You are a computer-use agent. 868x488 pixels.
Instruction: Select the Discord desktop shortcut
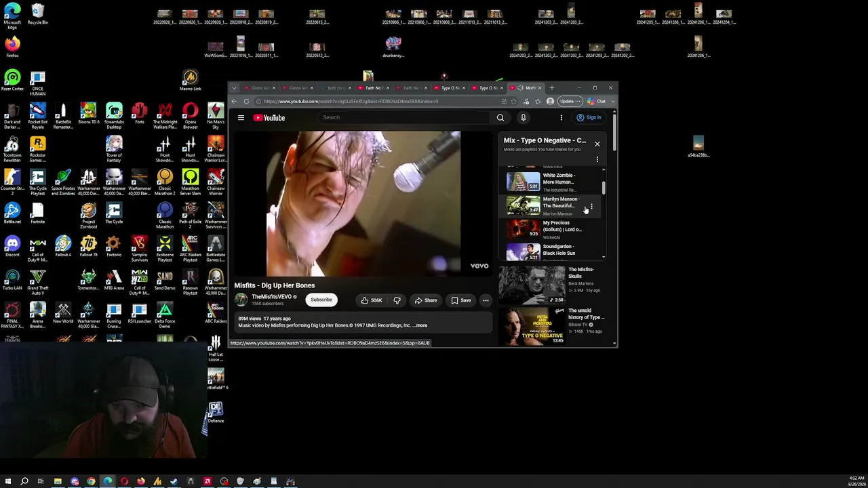(x=12, y=247)
